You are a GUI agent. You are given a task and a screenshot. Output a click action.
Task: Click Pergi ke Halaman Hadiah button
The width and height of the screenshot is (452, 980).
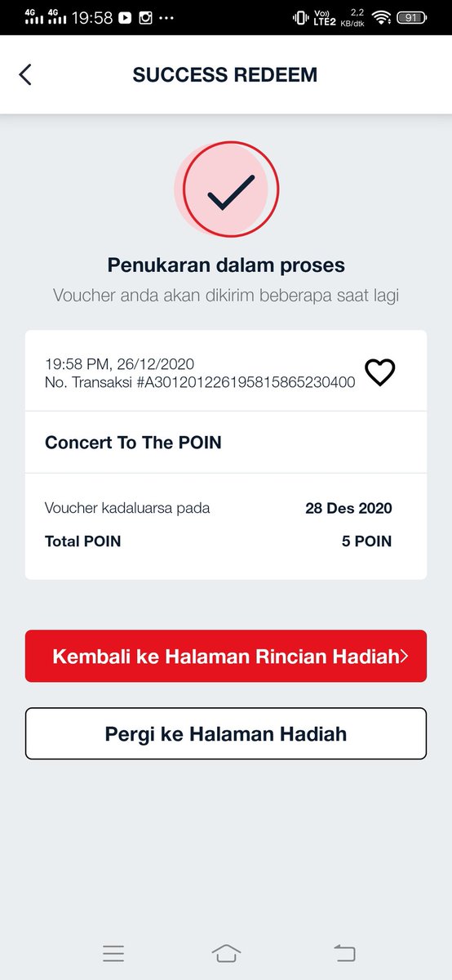pyautogui.click(x=226, y=733)
